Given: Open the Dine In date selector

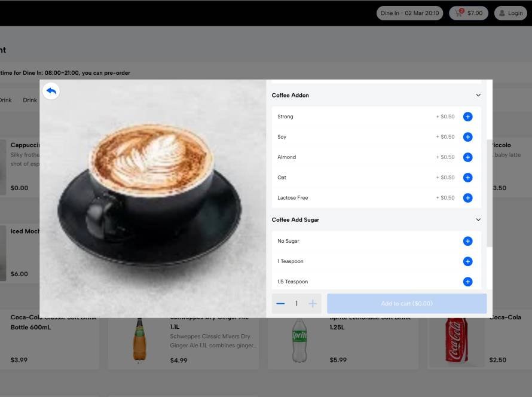Looking at the screenshot, I should (409, 13).
